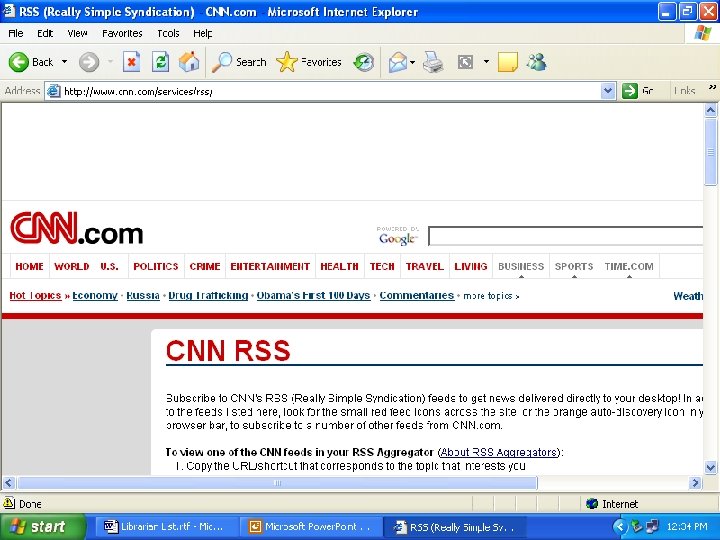Go to the WORLD news section
720x540 pixels.
tap(72, 266)
